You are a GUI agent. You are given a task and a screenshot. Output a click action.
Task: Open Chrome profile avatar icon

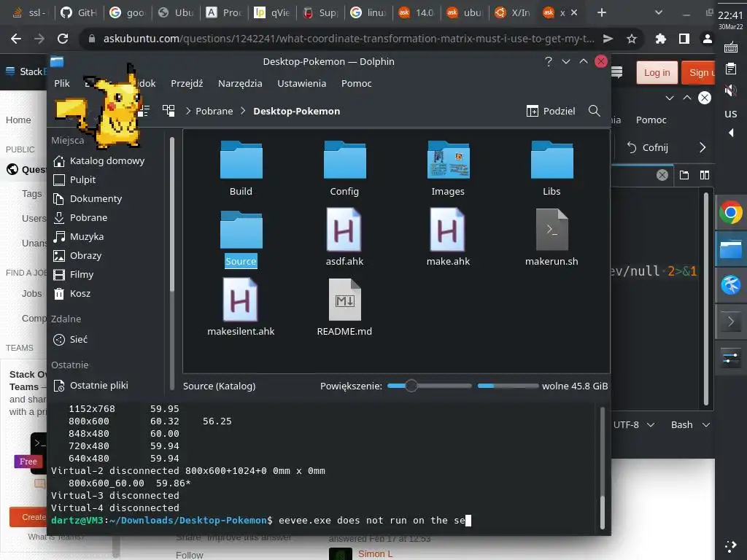(708, 39)
